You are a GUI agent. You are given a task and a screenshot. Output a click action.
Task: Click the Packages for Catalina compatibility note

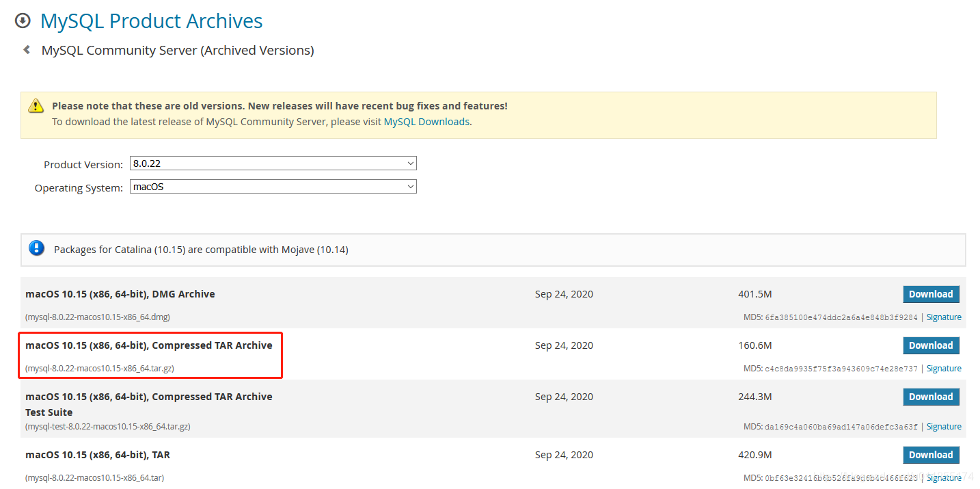[201, 250]
